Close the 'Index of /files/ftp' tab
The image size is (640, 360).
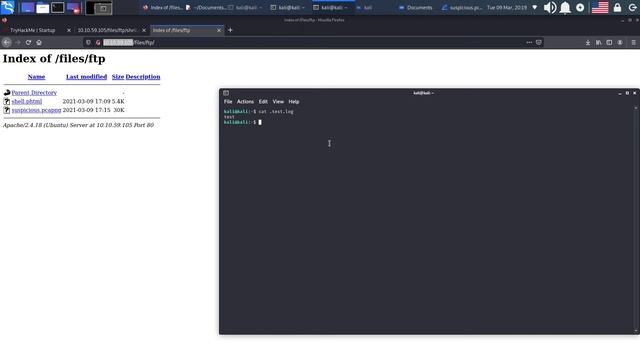[219, 30]
